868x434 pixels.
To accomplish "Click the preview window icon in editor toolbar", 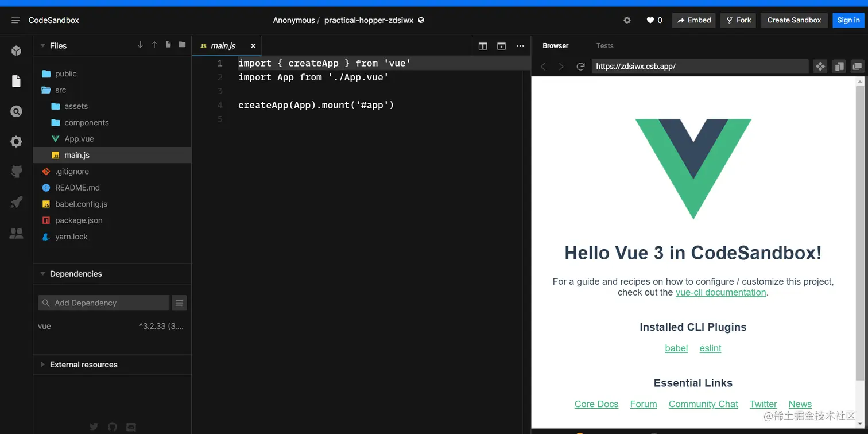I will tap(502, 46).
